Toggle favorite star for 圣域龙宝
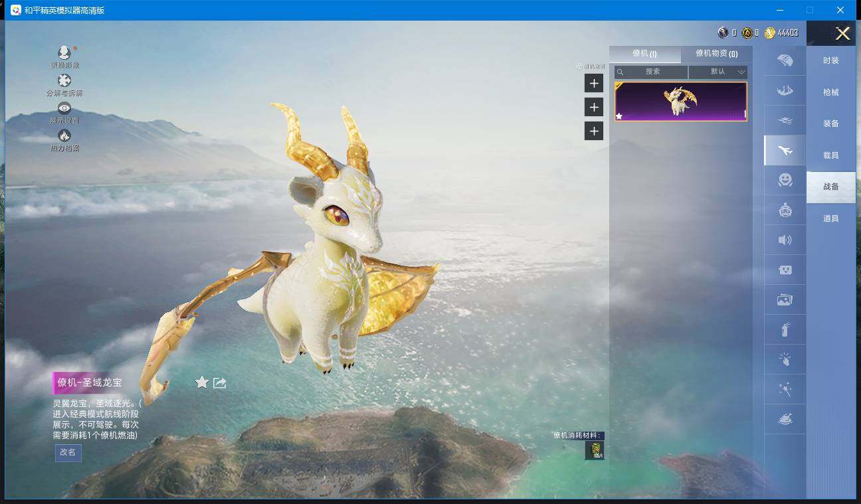 (x=202, y=382)
